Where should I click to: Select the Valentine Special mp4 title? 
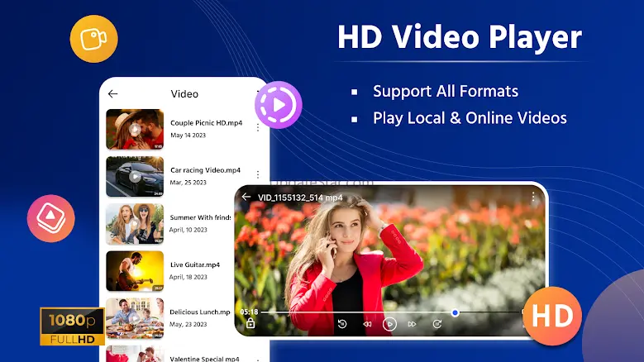click(x=204, y=359)
